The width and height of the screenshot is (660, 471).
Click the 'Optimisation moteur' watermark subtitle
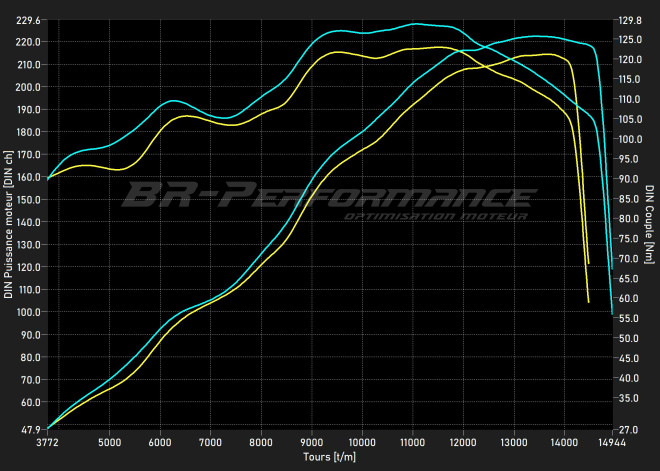435,216
